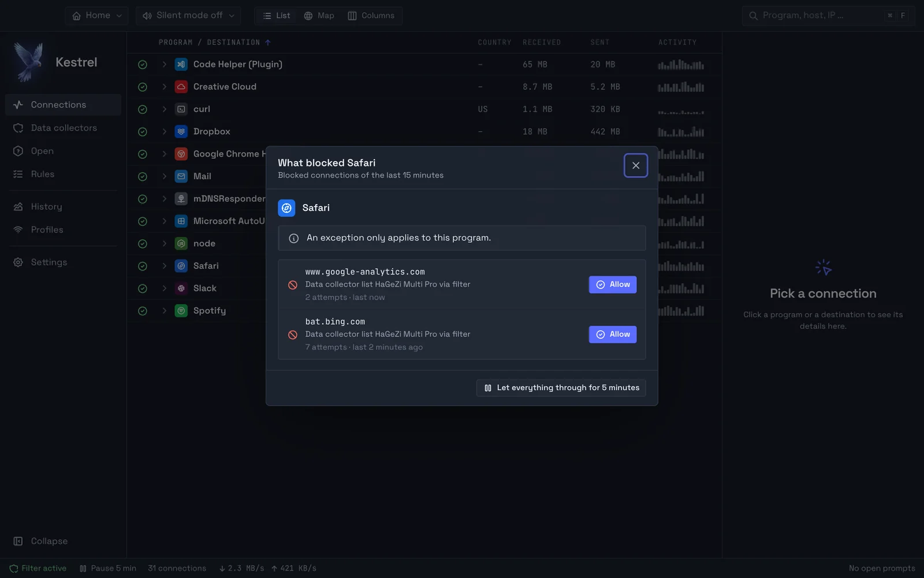Switch to the Map view
The height and width of the screenshot is (578, 924).
[x=319, y=16]
